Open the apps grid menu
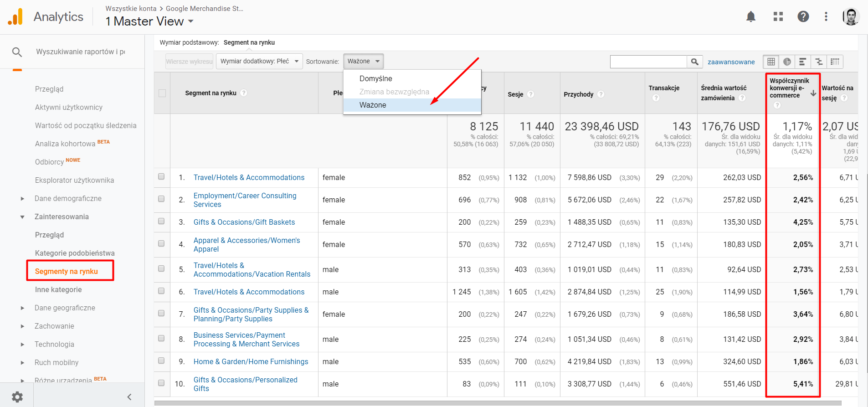 [x=778, y=17]
